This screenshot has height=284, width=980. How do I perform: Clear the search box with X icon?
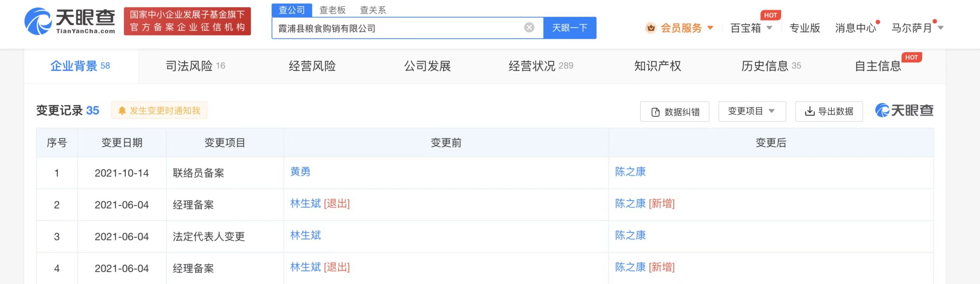click(529, 27)
